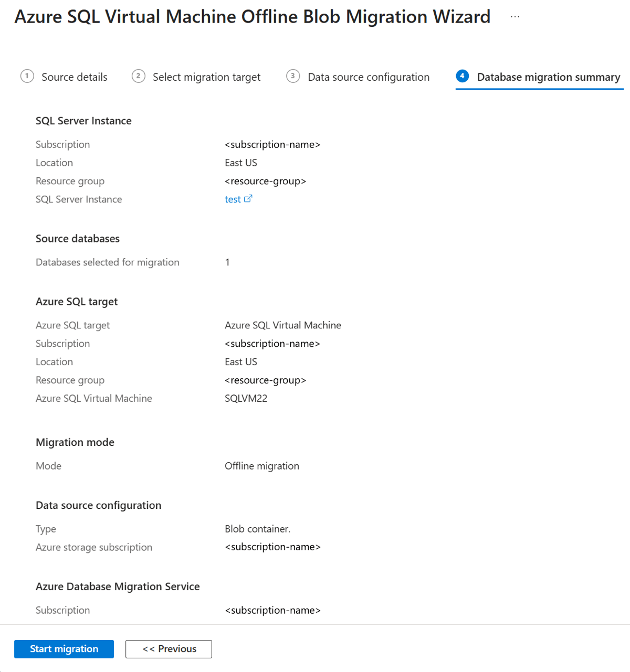The image size is (630, 672).
Task: Click subscription-name value for Azure storage subscription
Action: click(272, 547)
